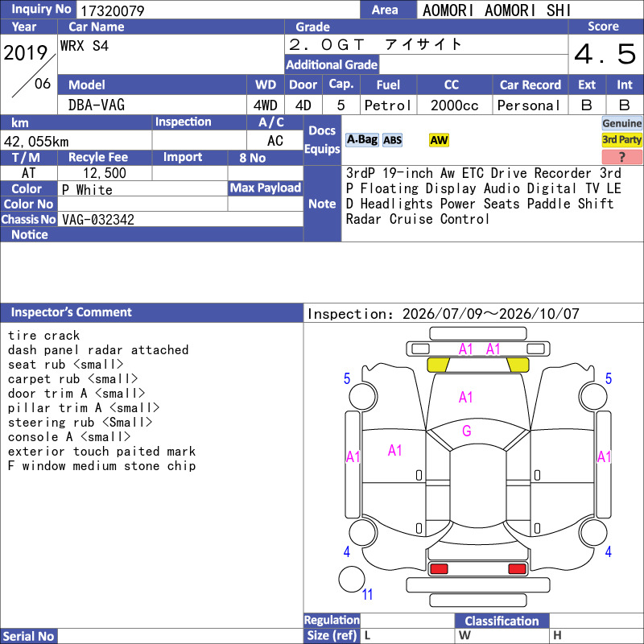The height and width of the screenshot is (644, 644).
Task: Click the Chassis No VAG-032342 field
Action: pos(180,219)
